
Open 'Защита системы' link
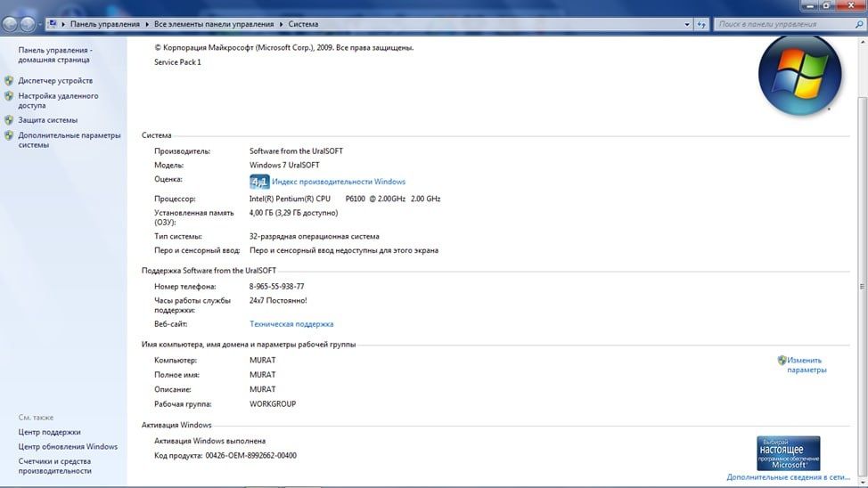[x=47, y=119]
